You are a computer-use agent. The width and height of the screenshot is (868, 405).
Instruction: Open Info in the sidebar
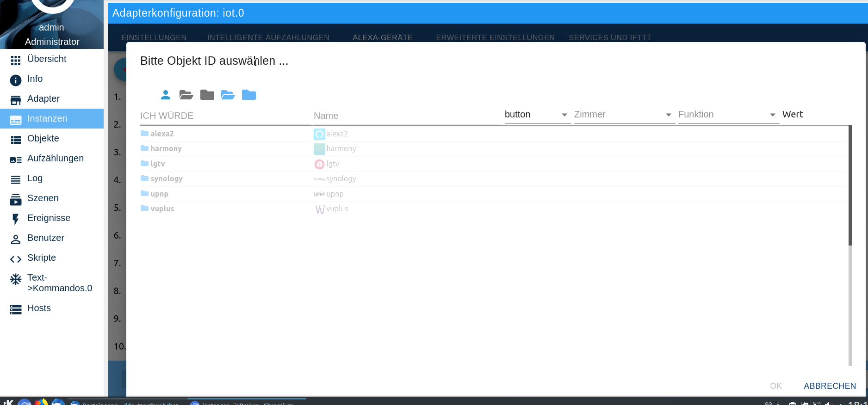[x=52, y=79]
